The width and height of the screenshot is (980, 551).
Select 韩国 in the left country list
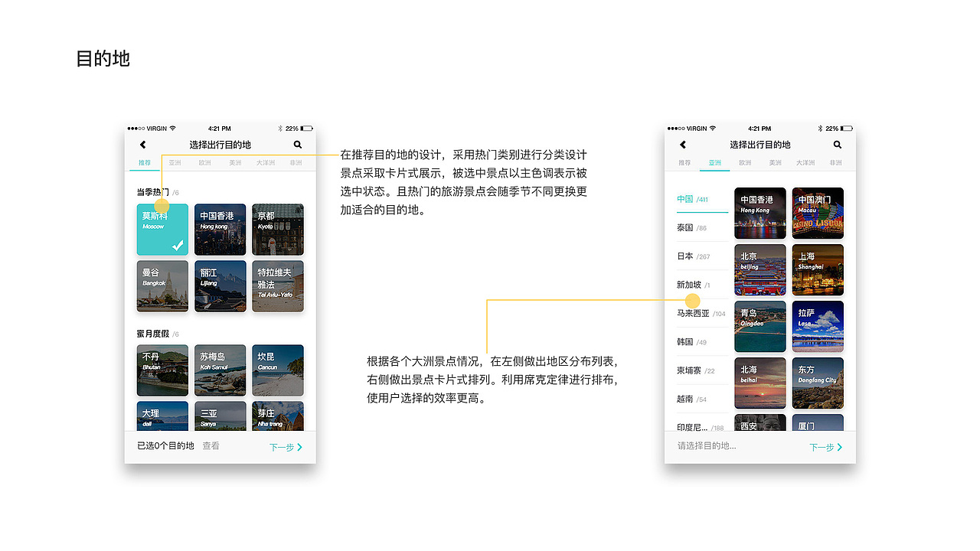click(x=686, y=341)
